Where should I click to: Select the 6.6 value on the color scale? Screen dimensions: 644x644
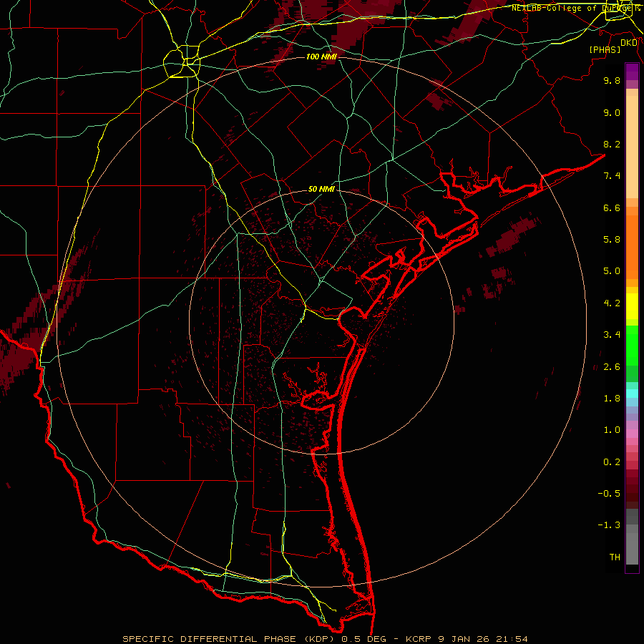tap(612, 208)
